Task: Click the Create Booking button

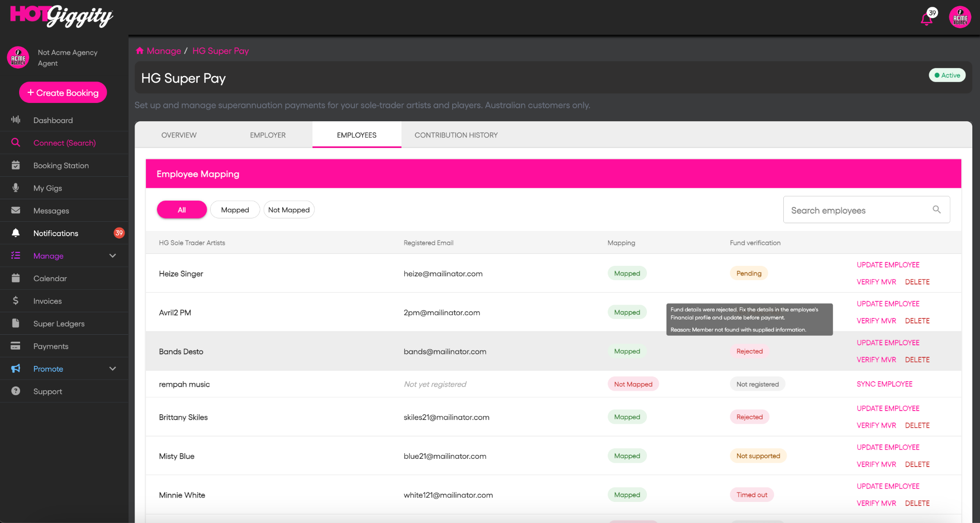Action: tap(63, 92)
